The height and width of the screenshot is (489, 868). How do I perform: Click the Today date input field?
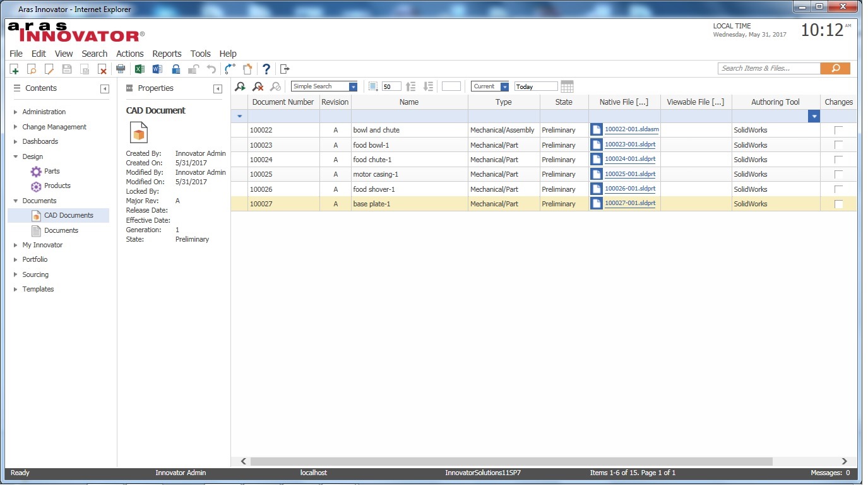point(536,86)
